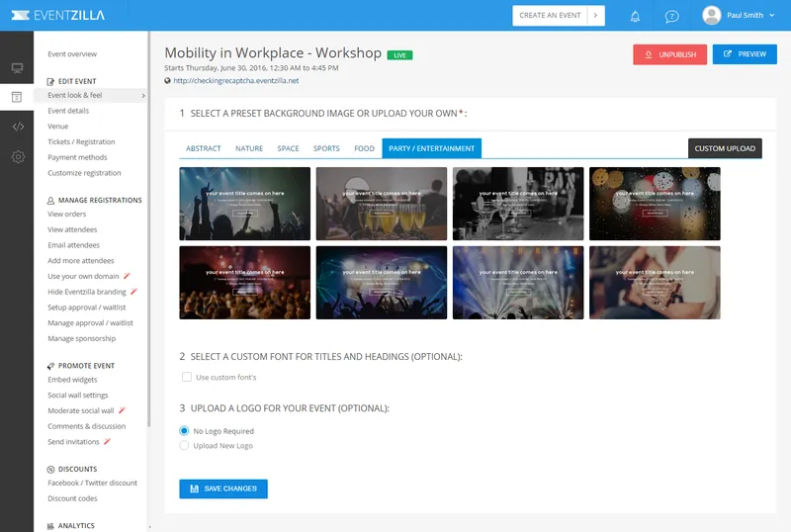The image size is (791, 532).
Task: Open Embed widgets in sidebar
Action: coord(72,380)
